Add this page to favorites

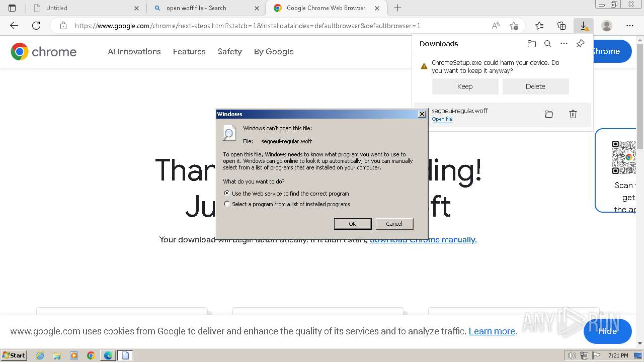click(514, 26)
